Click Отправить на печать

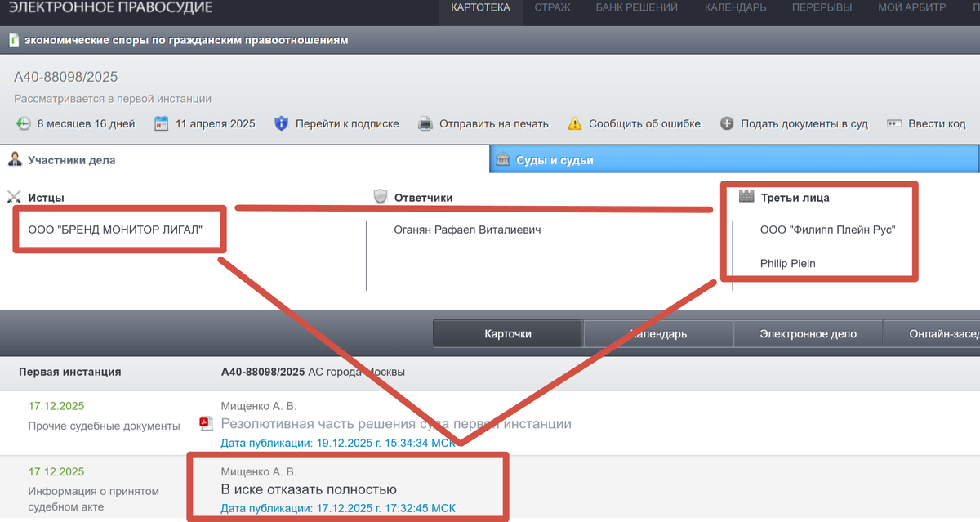[494, 124]
